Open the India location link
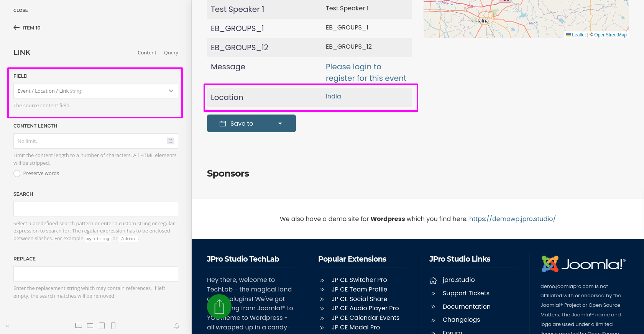The width and height of the screenshot is (644, 334). coord(333,97)
